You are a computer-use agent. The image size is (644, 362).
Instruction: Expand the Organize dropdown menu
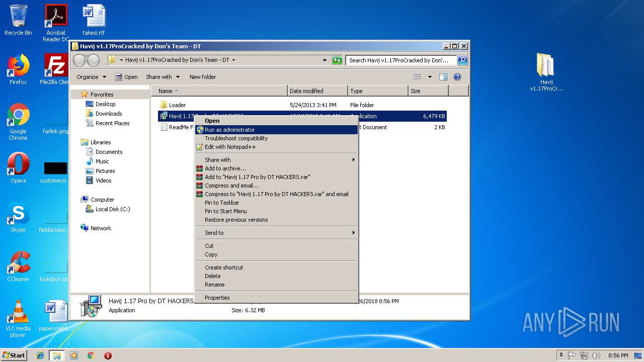[x=92, y=77]
